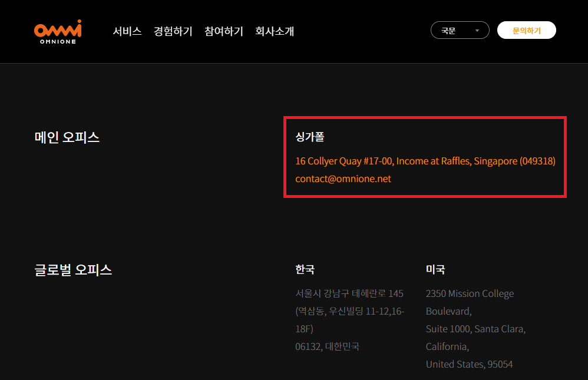Screen dimensions: 588x380
Task: Click the 06132, 대한민국 postal line
Action: click(x=327, y=346)
